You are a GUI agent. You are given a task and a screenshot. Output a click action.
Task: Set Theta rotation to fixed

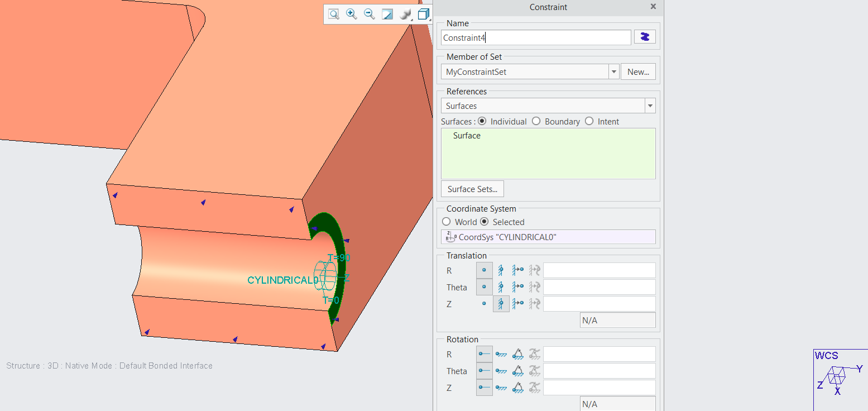point(501,371)
